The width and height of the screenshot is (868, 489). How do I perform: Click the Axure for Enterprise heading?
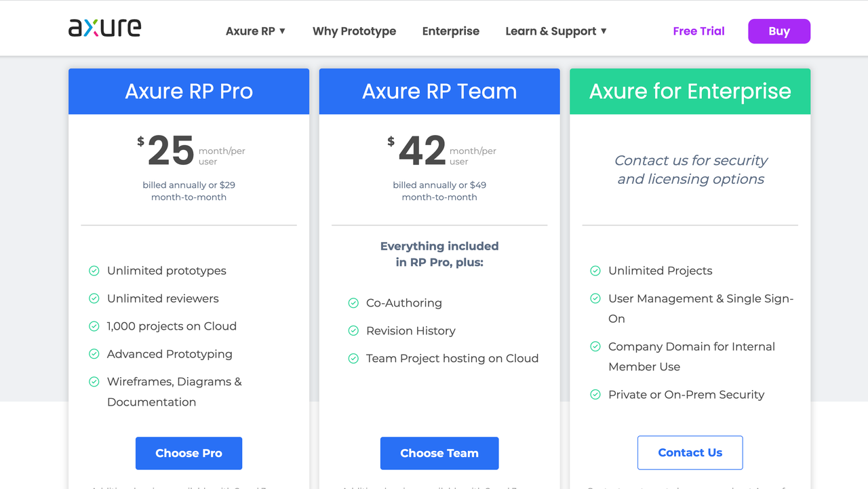coord(690,92)
